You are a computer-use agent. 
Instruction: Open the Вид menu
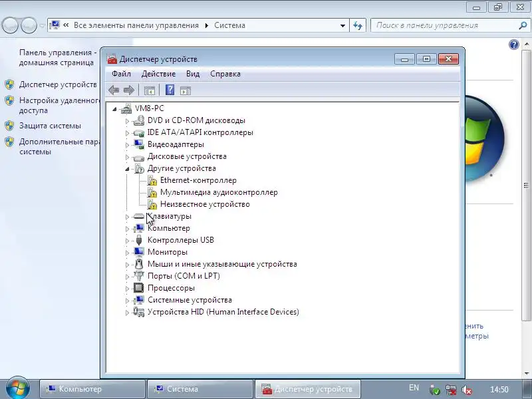pyautogui.click(x=193, y=74)
